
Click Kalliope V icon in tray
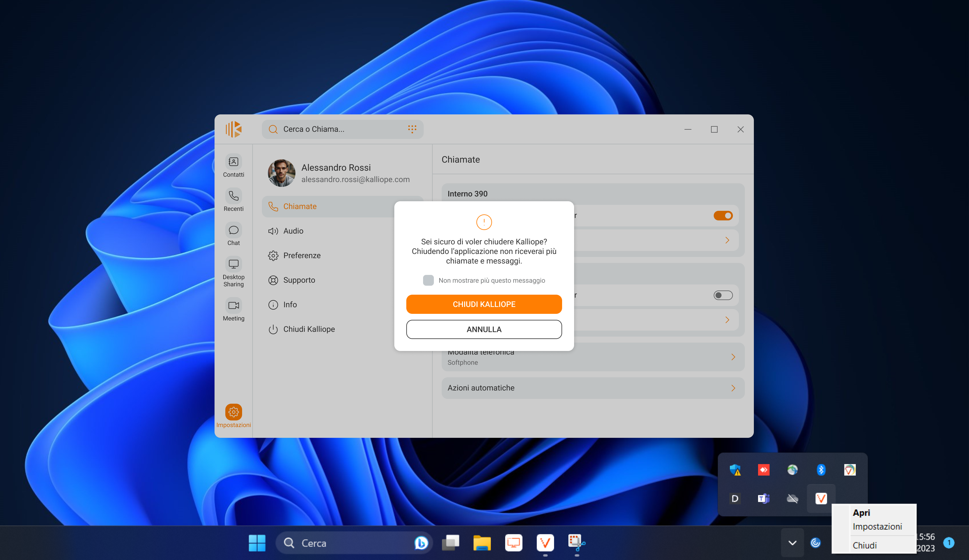pyautogui.click(x=821, y=499)
